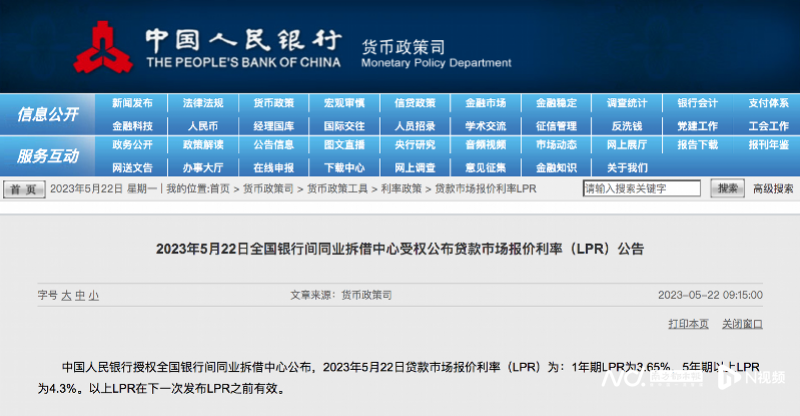Screen dimensions: 800x416
Task: Go to 金融稳定 section
Action: tap(556, 103)
